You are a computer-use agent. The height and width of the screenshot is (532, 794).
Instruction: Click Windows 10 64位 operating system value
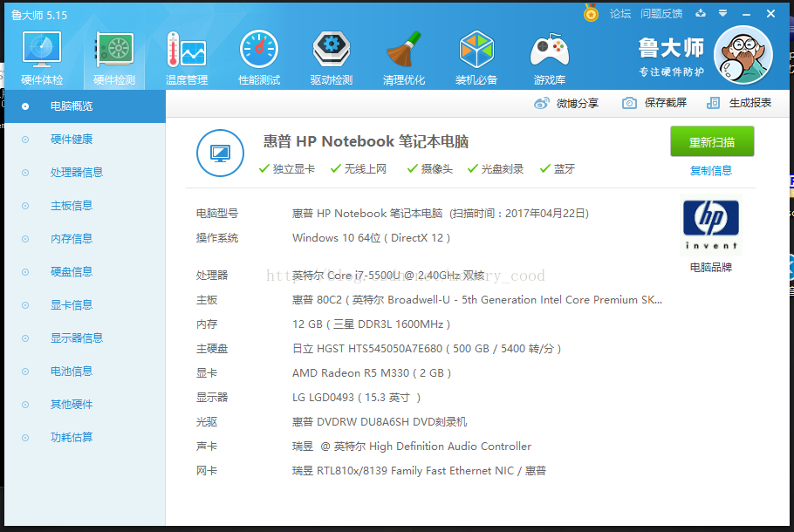pos(371,238)
